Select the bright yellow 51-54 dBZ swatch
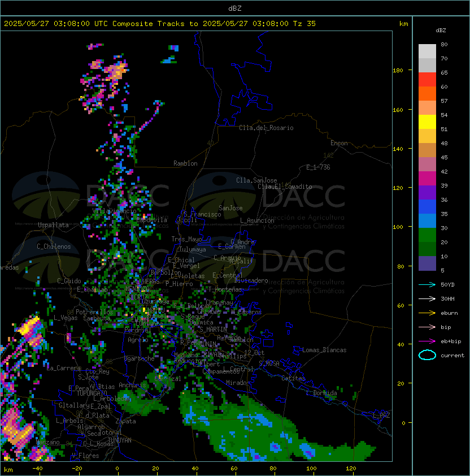 pyautogui.click(x=427, y=122)
